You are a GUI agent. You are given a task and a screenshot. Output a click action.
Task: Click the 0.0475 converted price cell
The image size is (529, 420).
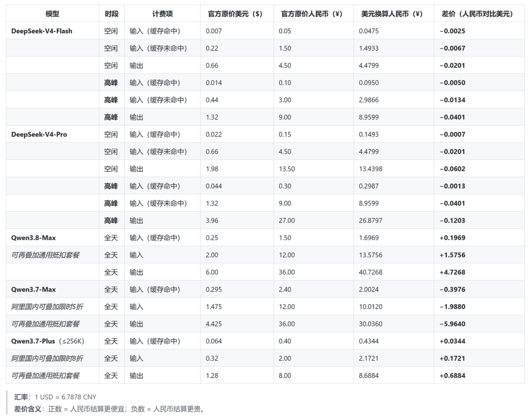[369, 31]
